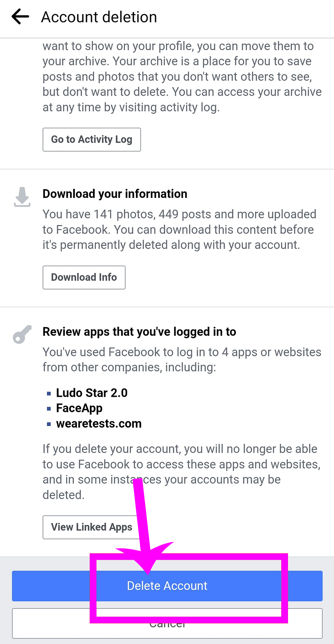Click the wearetests.com list entry
This screenshot has width=334, height=644.
point(99,424)
